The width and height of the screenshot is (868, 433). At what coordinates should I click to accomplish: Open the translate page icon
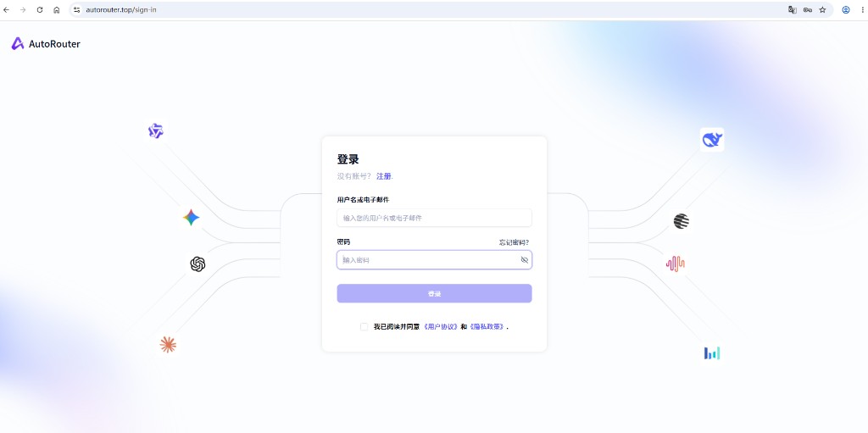pyautogui.click(x=793, y=10)
